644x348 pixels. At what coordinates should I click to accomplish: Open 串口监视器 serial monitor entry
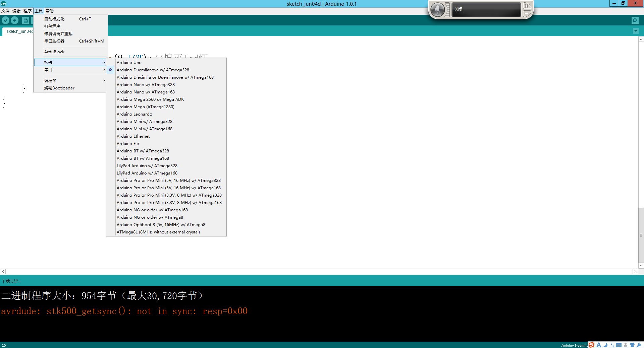(x=70, y=41)
